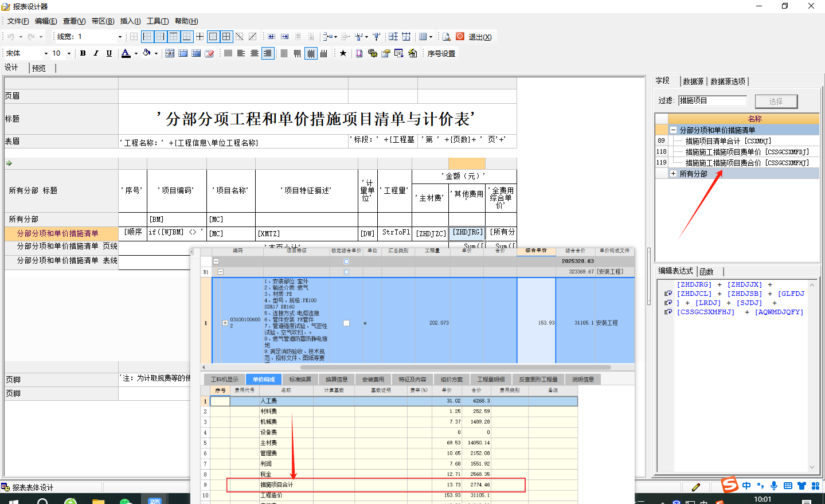The height and width of the screenshot is (504, 825).
Task: Select justify text alignment icon
Action: point(228,53)
